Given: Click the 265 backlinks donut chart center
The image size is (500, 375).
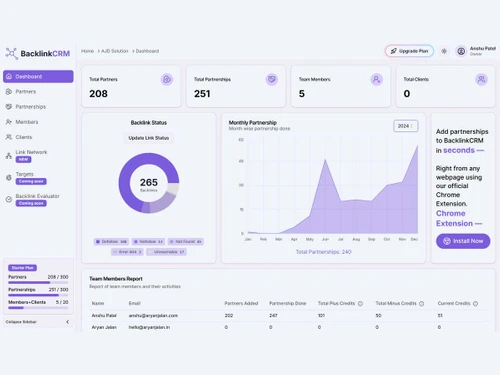Looking at the screenshot, I should 149,183.
